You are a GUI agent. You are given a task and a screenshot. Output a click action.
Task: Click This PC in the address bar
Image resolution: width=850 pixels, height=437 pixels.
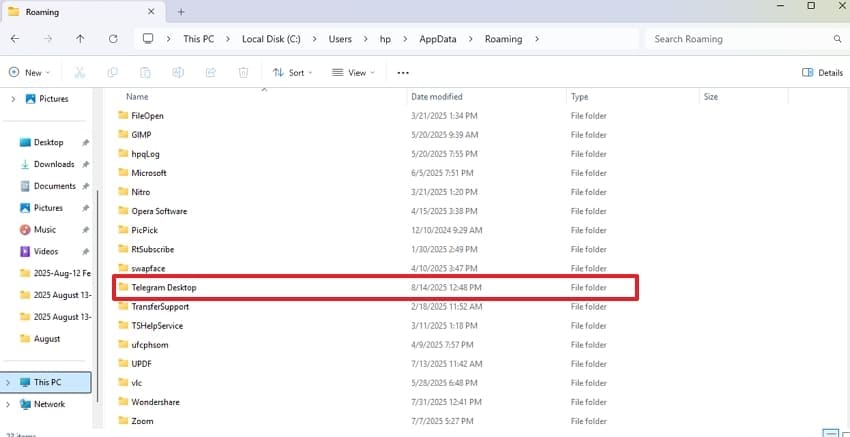[198, 39]
